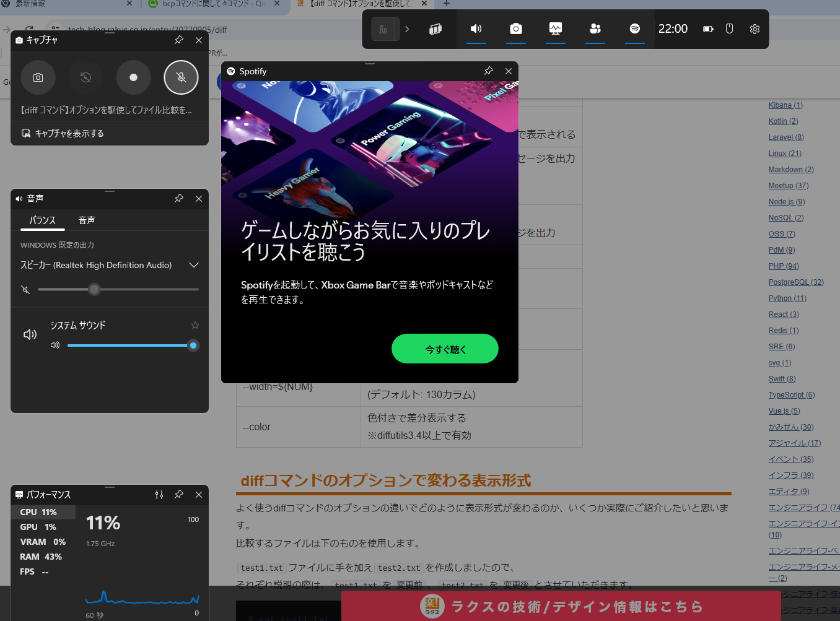Click the record last 30 seconds button

point(85,77)
